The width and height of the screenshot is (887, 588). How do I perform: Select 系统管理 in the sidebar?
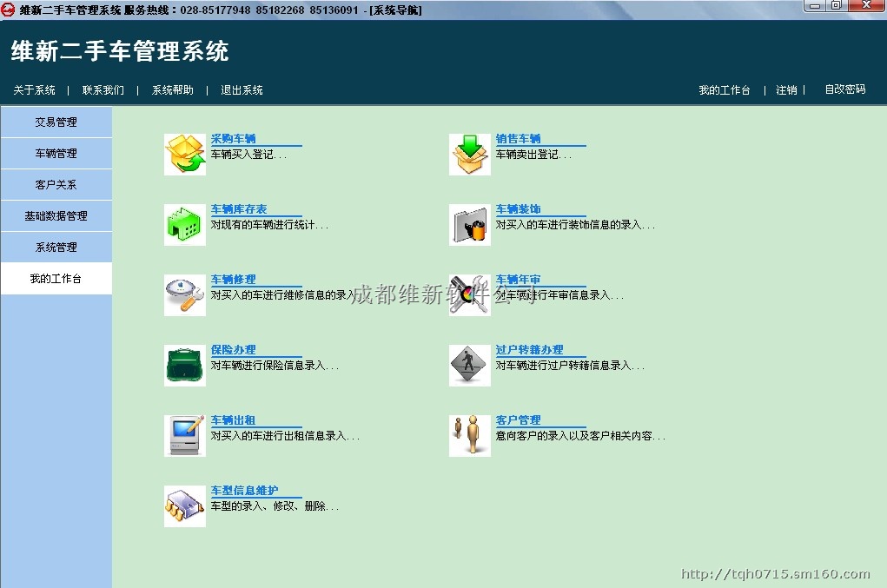point(56,248)
